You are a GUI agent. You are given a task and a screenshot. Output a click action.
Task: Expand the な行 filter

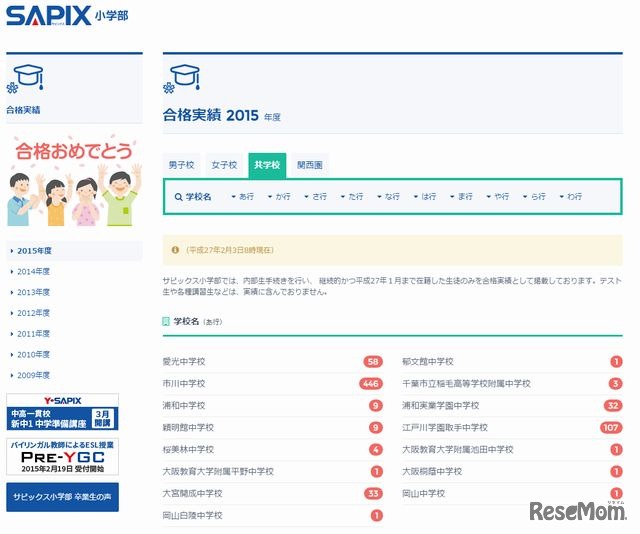click(389, 197)
